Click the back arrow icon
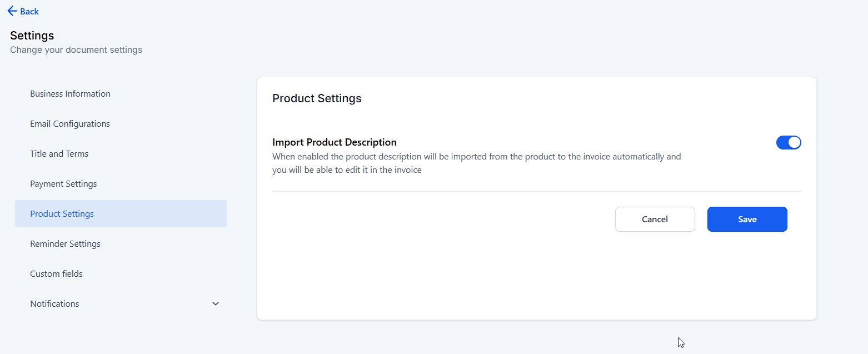This screenshot has width=868, height=354. (12, 11)
